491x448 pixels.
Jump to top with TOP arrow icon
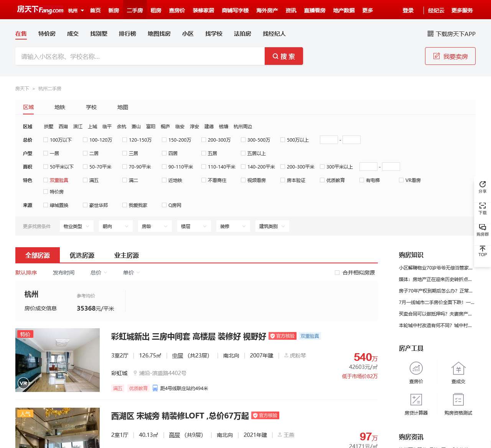[x=483, y=249]
